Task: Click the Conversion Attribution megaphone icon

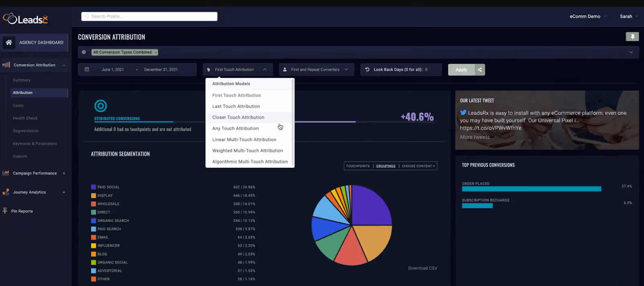Action: click(x=6, y=65)
